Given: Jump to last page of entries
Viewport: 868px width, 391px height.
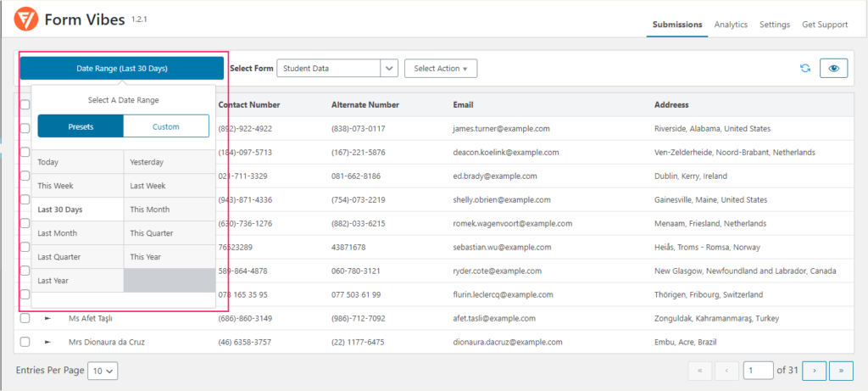Looking at the screenshot, I should pyautogui.click(x=841, y=371).
